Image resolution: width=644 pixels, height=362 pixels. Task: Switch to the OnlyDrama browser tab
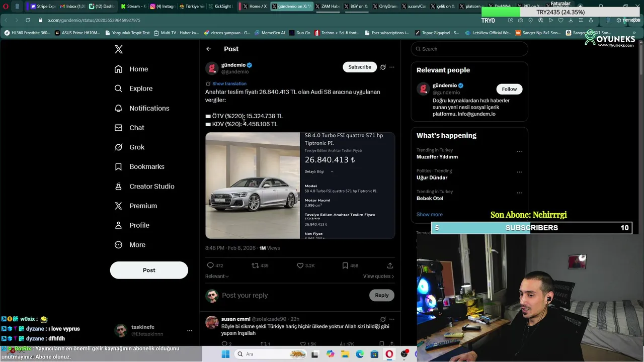click(x=385, y=6)
